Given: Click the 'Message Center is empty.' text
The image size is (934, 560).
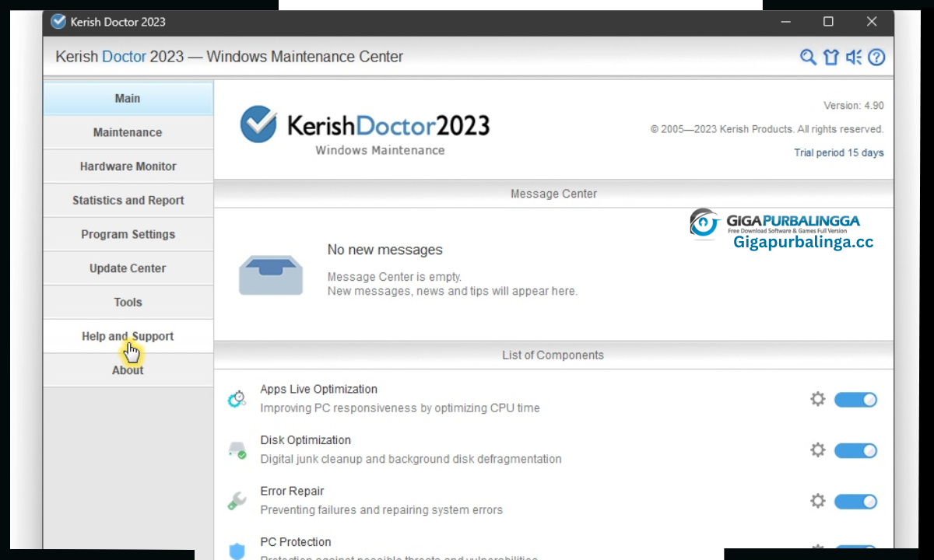Looking at the screenshot, I should coord(394,277).
